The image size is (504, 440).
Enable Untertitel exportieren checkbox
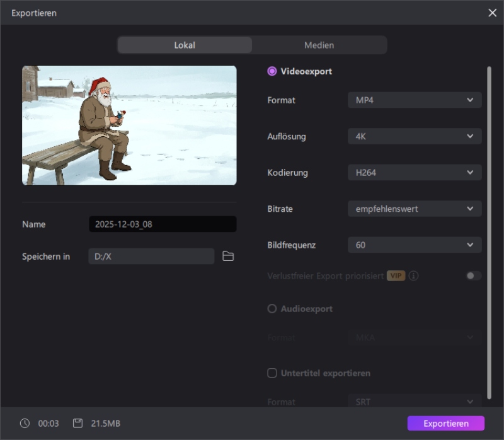pos(272,373)
